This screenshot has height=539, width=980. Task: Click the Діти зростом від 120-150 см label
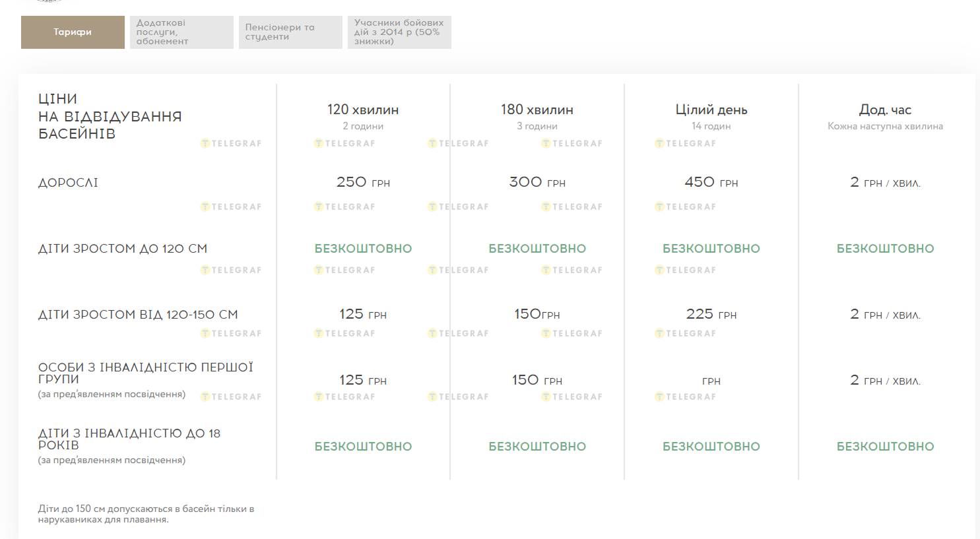[x=138, y=315]
